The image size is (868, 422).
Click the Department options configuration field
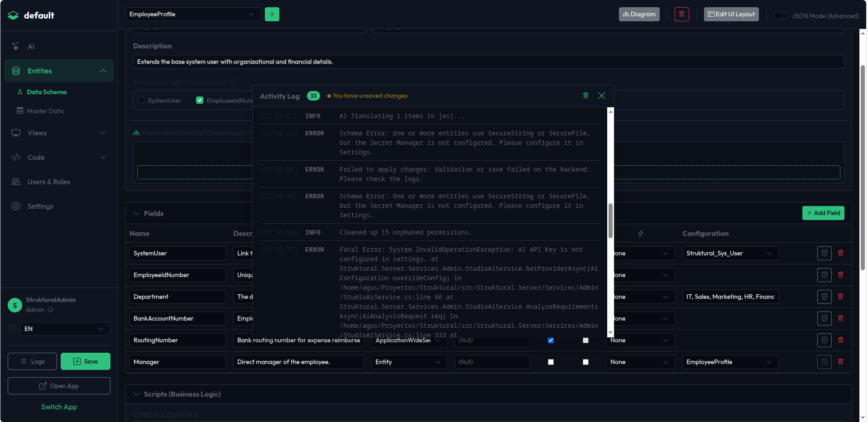point(730,297)
